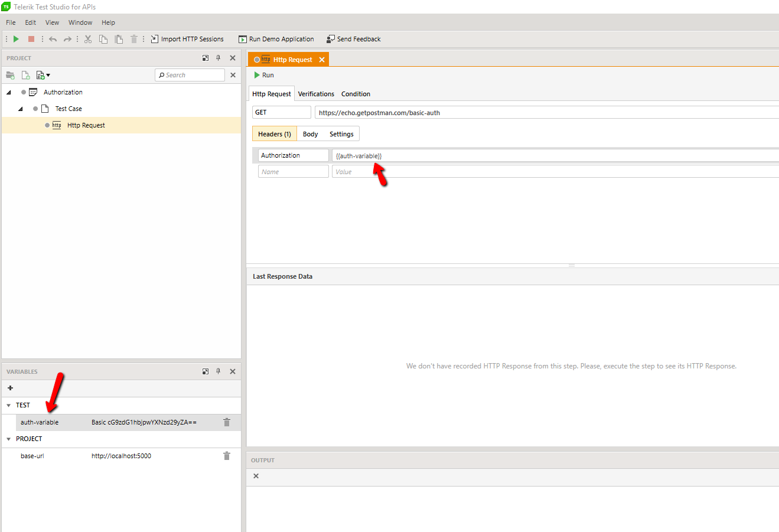The width and height of the screenshot is (779, 532).
Task: Close the Variables panel
Action: (233, 371)
